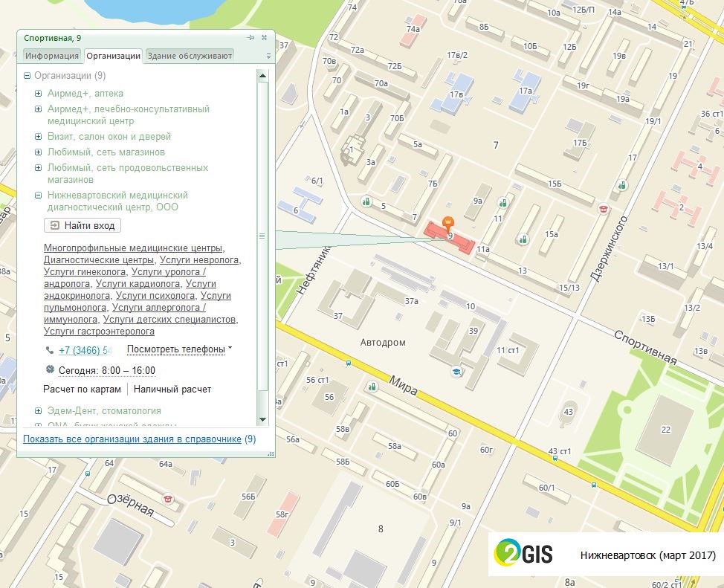The image size is (724, 588).
Task: Expand the Эдем-Дент, стоматология entry
Action: click(x=39, y=410)
